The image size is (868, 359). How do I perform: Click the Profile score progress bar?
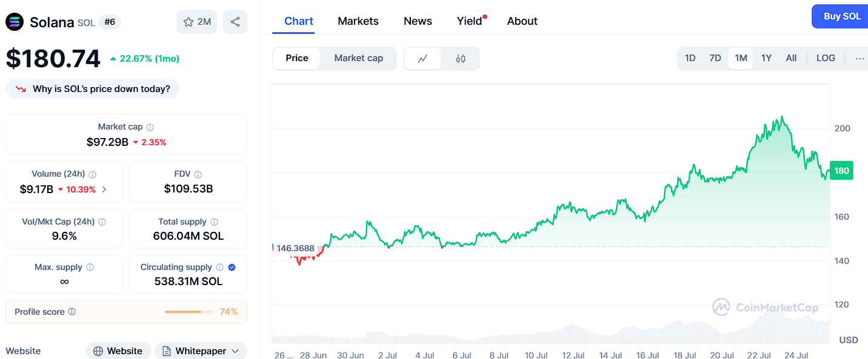pyautogui.click(x=189, y=312)
